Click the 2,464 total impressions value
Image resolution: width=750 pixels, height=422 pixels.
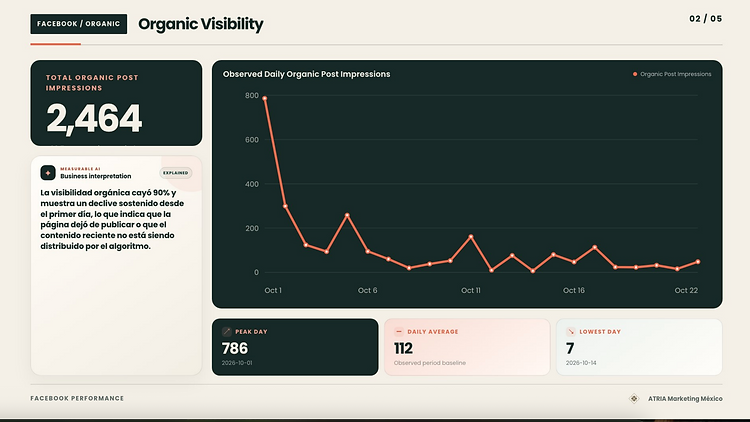tap(94, 118)
